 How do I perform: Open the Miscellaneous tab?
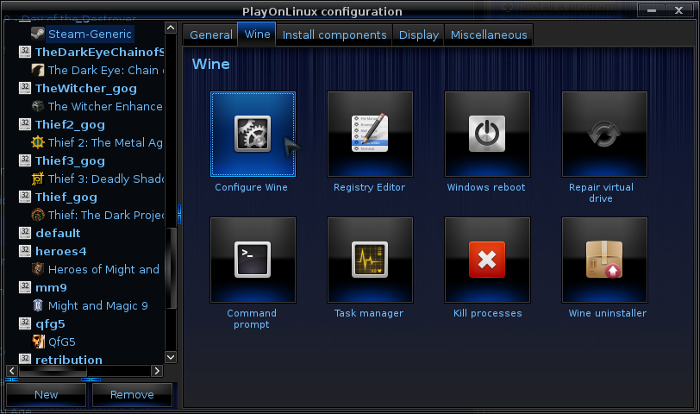pos(489,35)
